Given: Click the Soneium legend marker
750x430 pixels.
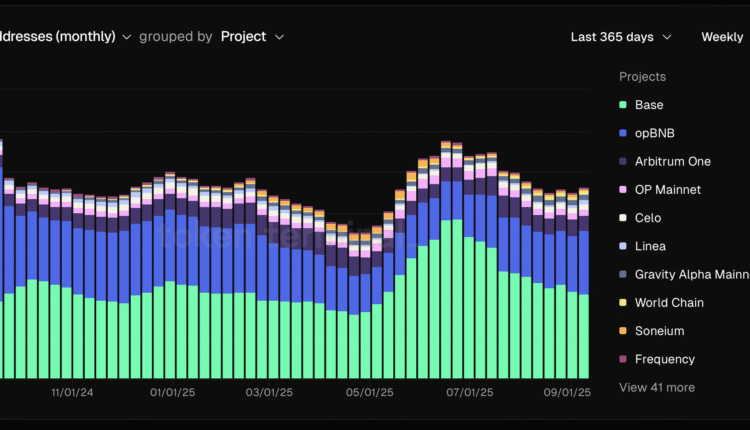Looking at the screenshot, I should coord(623,331).
